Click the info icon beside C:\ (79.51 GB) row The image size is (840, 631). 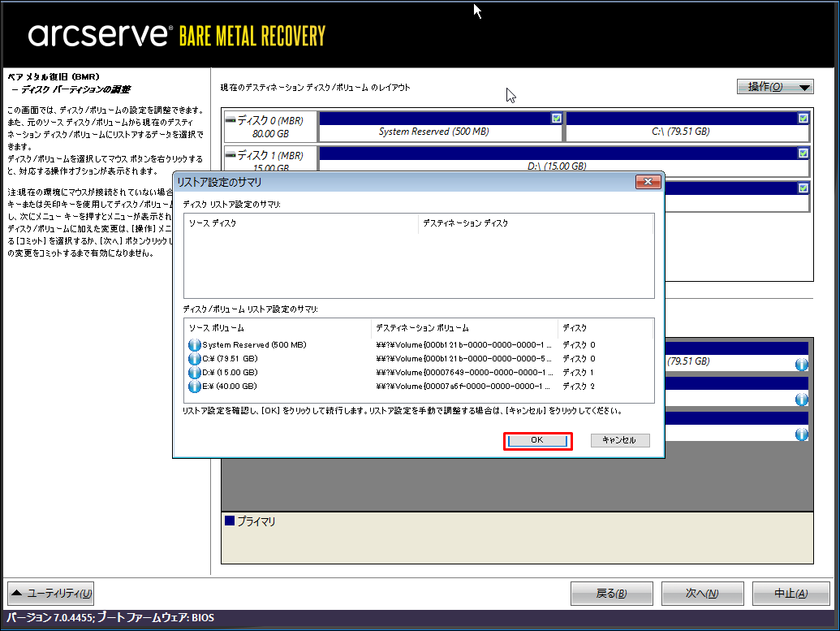coord(195,359)
